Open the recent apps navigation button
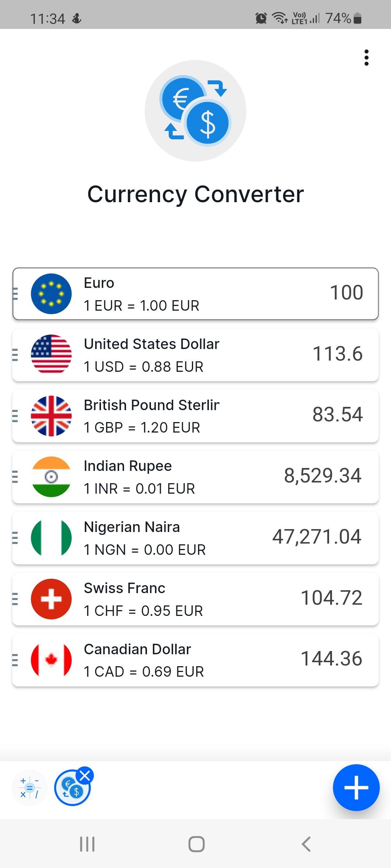 87,844
